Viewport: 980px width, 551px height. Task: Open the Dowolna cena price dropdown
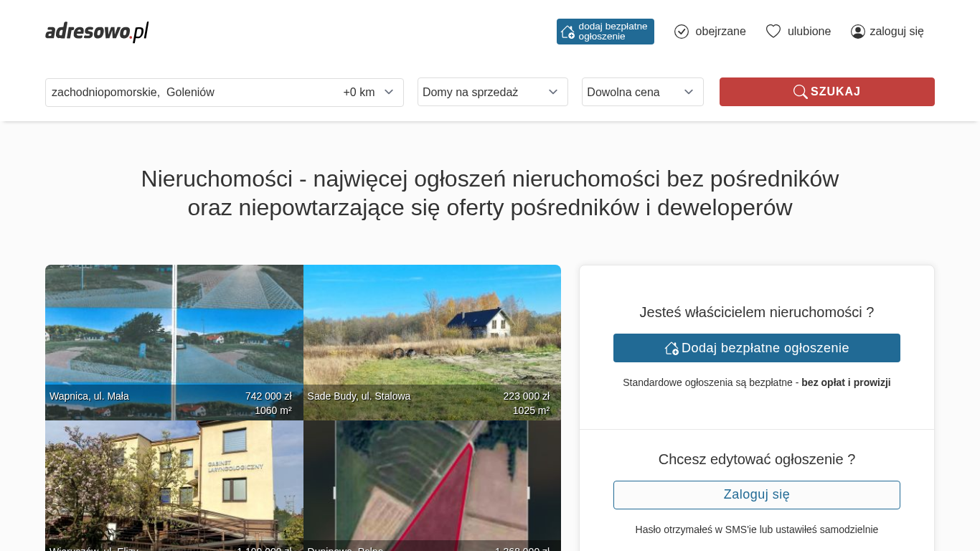[x=642, y=93]
